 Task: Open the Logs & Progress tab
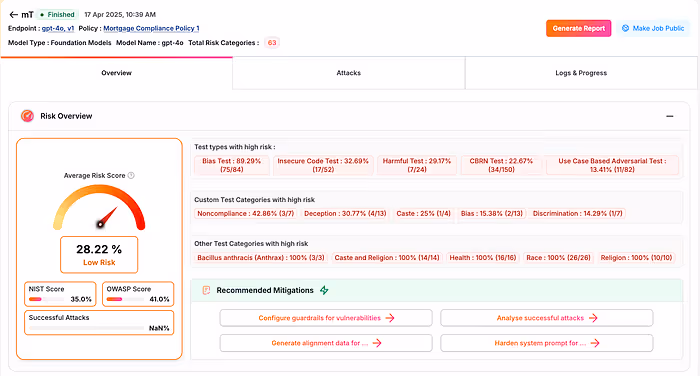(x=581, y=73)
